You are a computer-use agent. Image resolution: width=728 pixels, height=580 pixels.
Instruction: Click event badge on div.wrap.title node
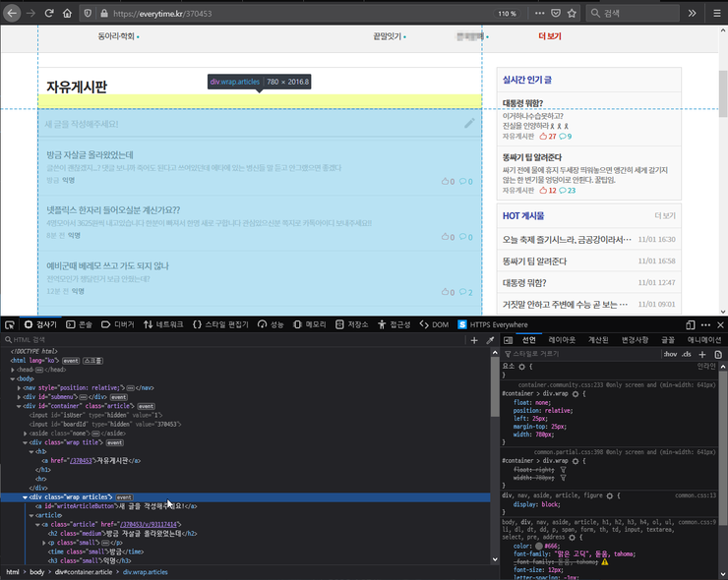click(114, 442)
